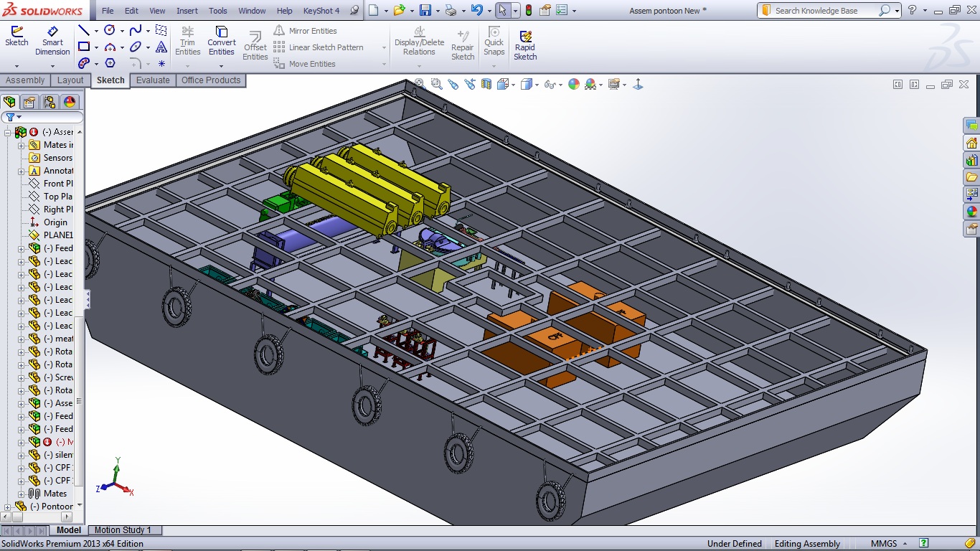Viewport: 980px width, 551px height.
Task: Switch to the Evaluate tab
Action: pyautogui.click(x=153, y=80)
